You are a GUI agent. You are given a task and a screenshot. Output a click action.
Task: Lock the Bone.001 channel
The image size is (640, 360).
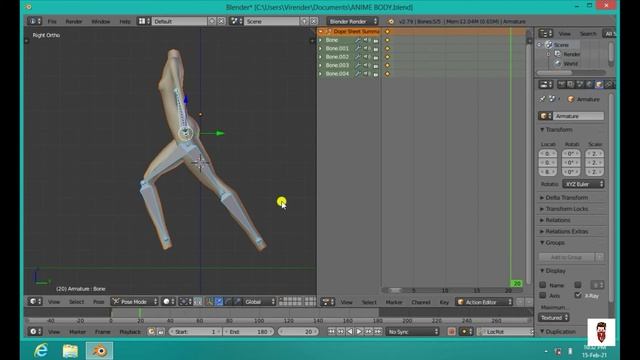pyautogui.click(x=376, y=49)
